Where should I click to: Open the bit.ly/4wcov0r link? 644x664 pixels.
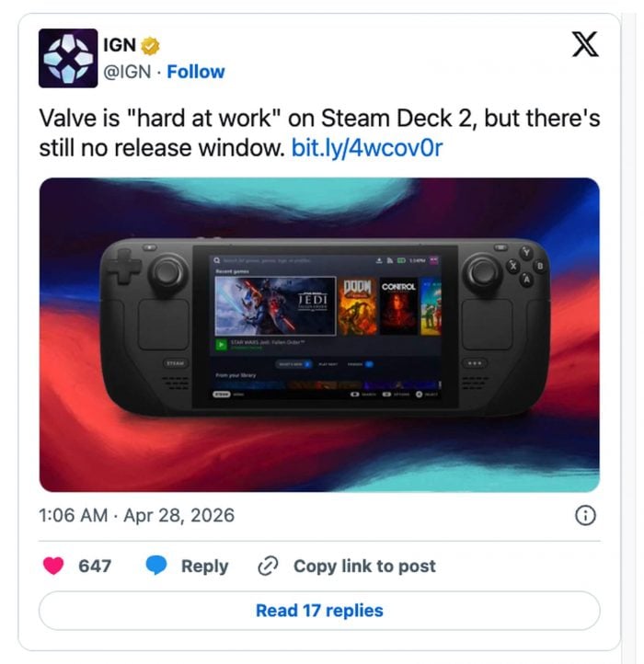pyautogui.click(x=367, y=148)
